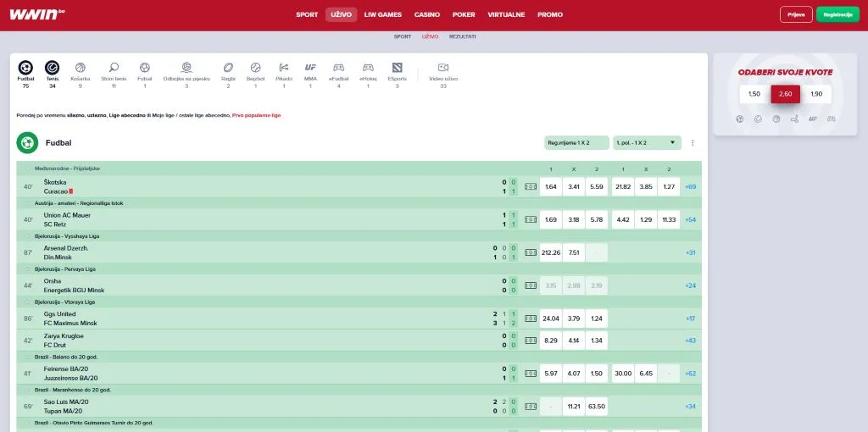This screenshot has width=868, height=432.
Task: Pick the red 2,60 odds tile
Action: 785,94
